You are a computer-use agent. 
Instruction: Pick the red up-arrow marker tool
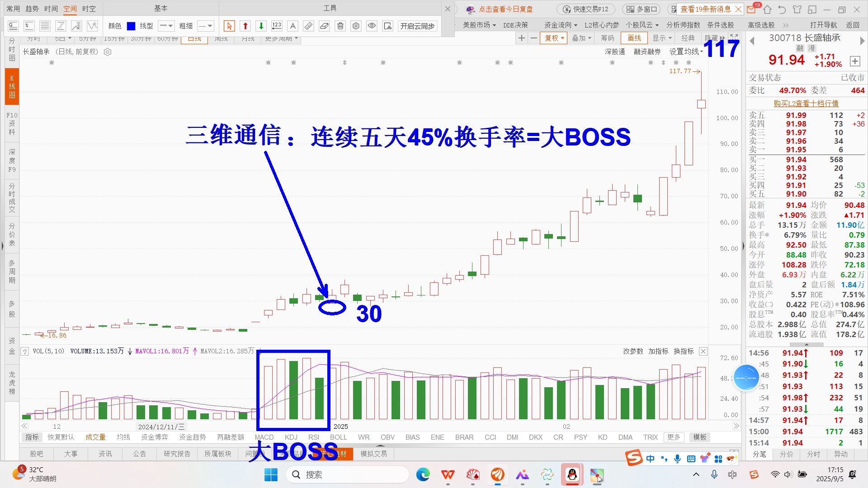click(x=245, y=26)
